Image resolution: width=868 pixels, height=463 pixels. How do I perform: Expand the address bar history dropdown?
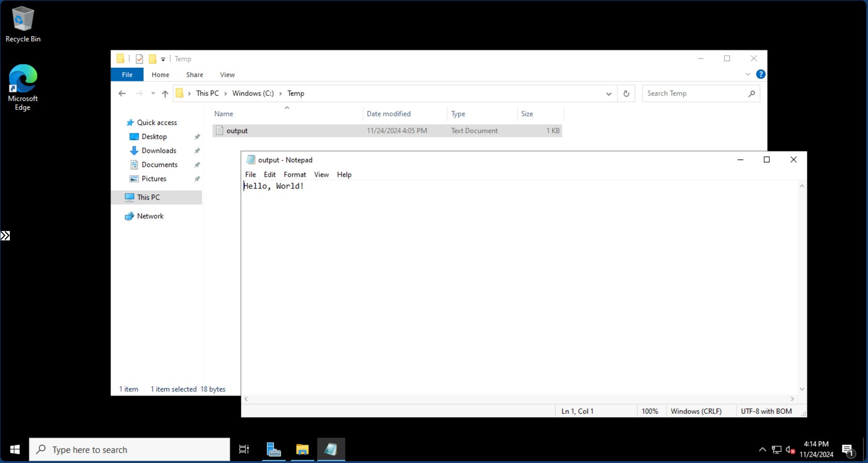[608, 94]
